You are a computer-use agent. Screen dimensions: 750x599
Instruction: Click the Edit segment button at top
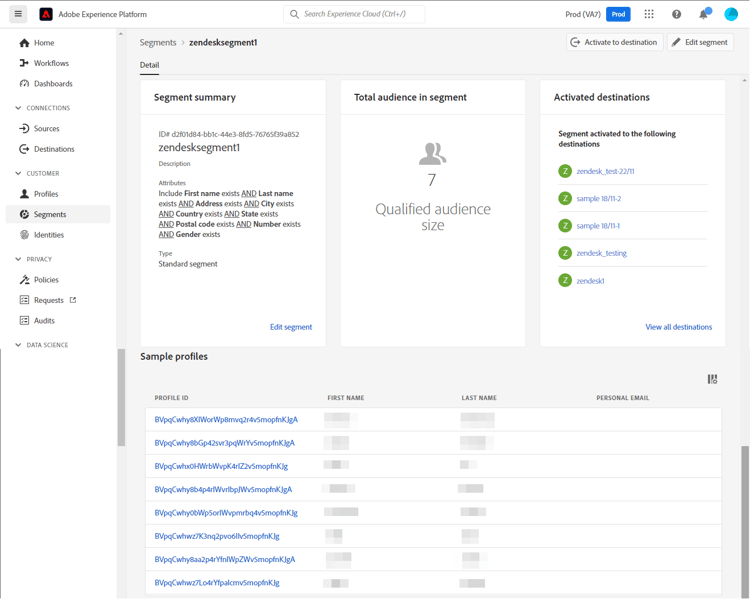pyautogui.click(x=700, y=42)
